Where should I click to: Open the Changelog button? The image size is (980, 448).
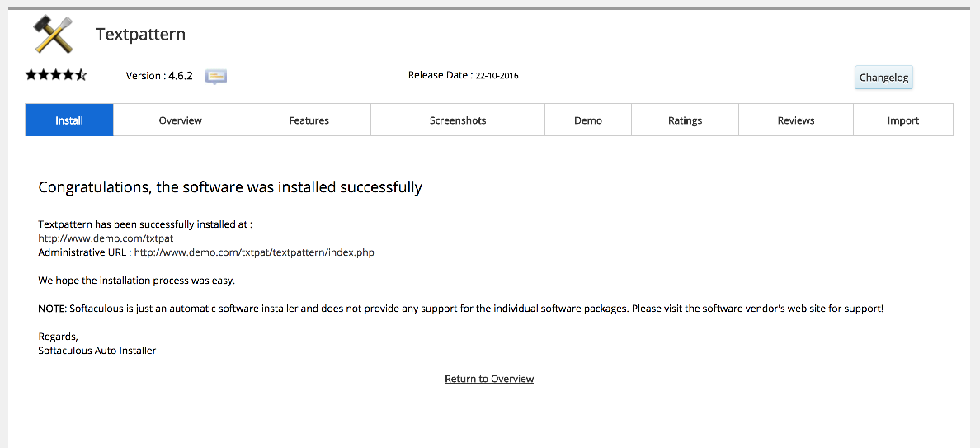[x=883, y=78]
